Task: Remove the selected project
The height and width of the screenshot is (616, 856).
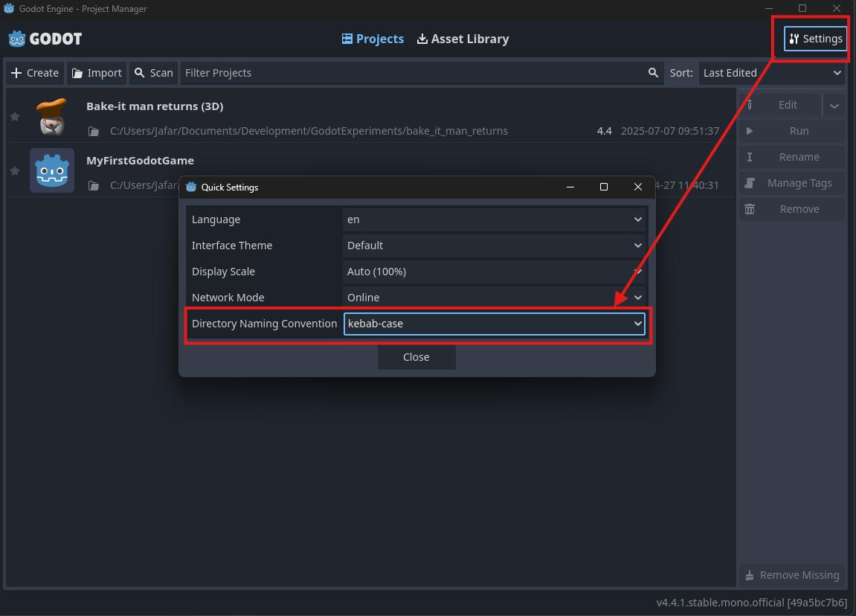Action: pyautogui.click(x=792, y=209)
